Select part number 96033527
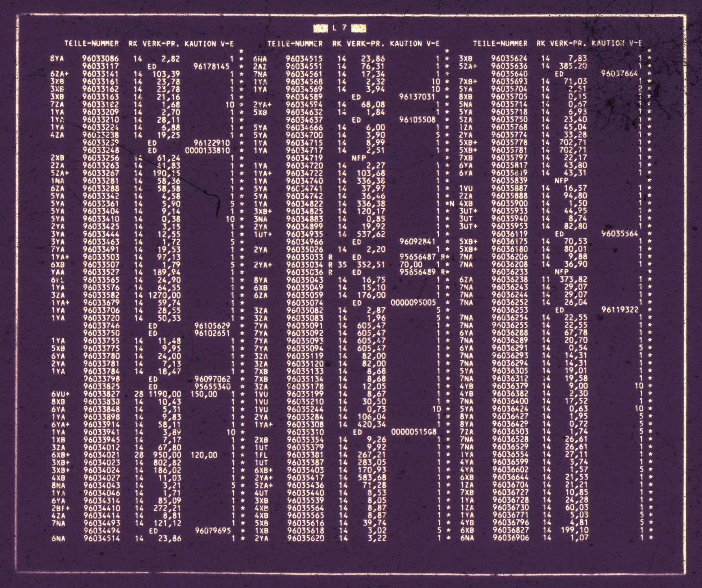 pos(101,273)
